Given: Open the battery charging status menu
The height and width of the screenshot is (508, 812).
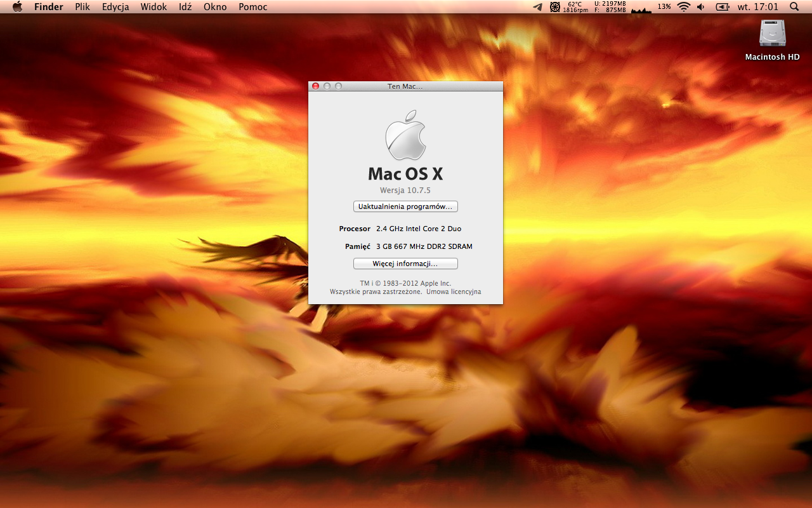Looking at the screenshot, I should 723,7.
